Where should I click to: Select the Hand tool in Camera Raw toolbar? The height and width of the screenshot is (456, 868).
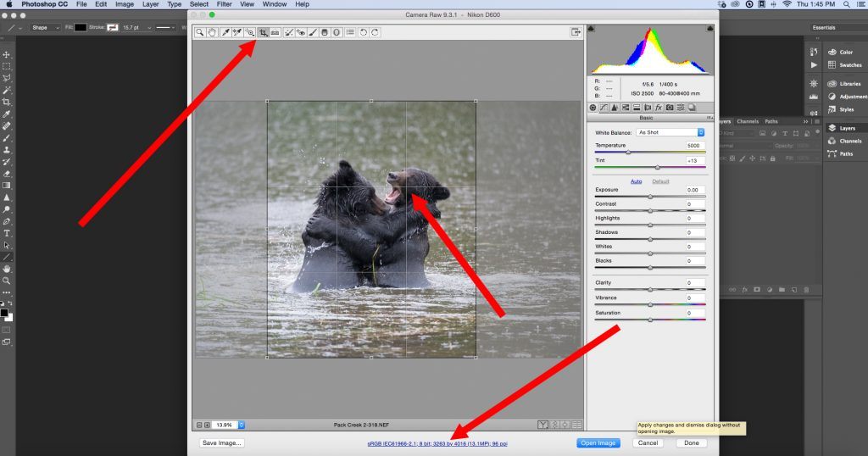[x=212, y=32]
